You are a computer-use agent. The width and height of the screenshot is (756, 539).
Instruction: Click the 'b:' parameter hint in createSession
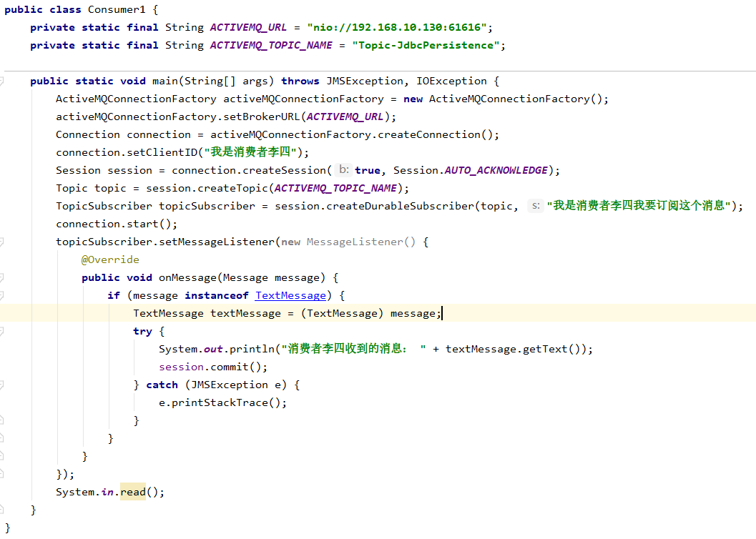(343, 170)
